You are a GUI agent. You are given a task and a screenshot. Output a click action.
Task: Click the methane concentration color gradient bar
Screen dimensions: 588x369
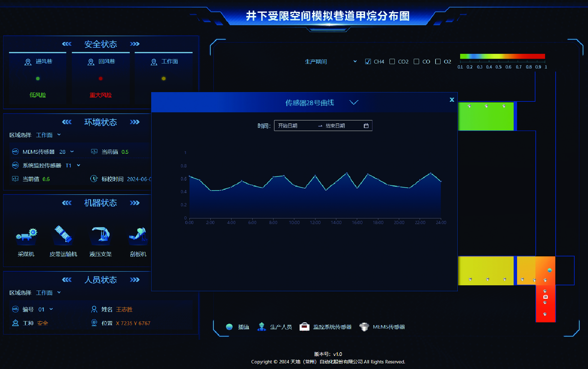click(502, 56)
